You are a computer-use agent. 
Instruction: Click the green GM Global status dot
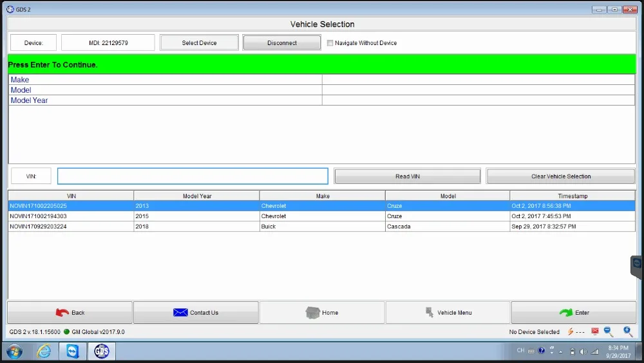tap(66, 332)
